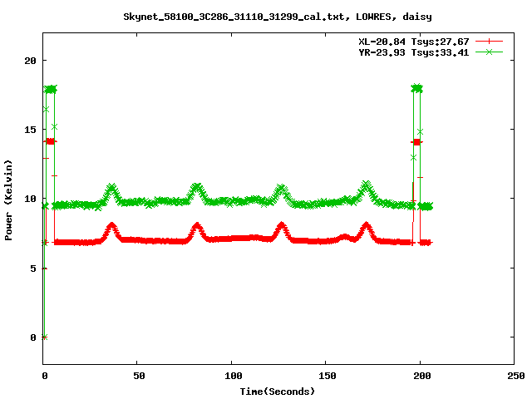This screenshot has width=532, height=399.
Task: Click the green calibration spike near 200 seconds
Action: point(416,88)
